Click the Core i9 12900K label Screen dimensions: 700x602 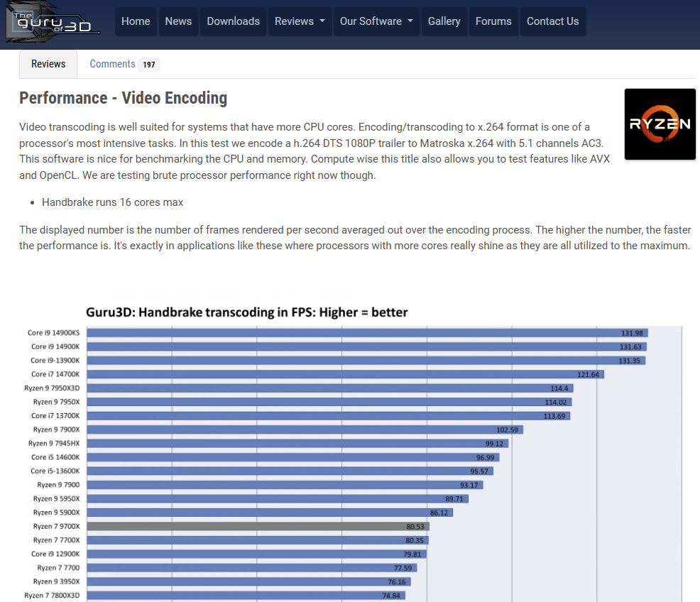[x=55, y=554]
